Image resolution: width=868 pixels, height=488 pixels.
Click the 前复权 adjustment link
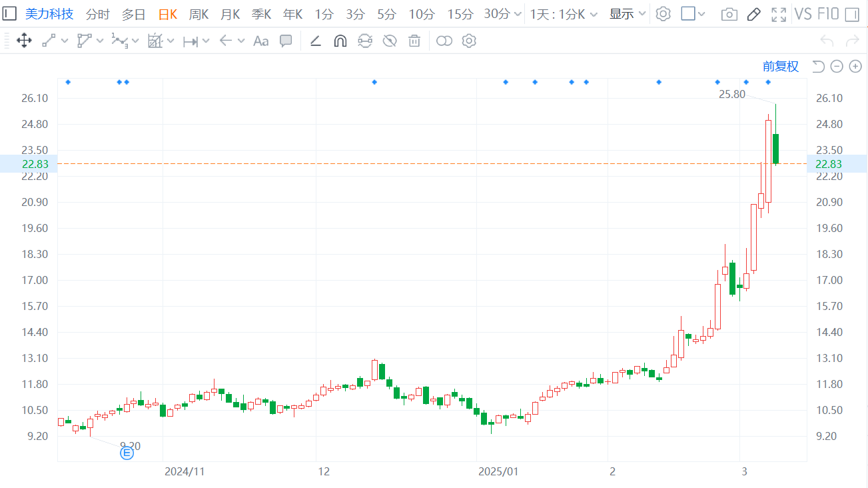coord(781,66)
